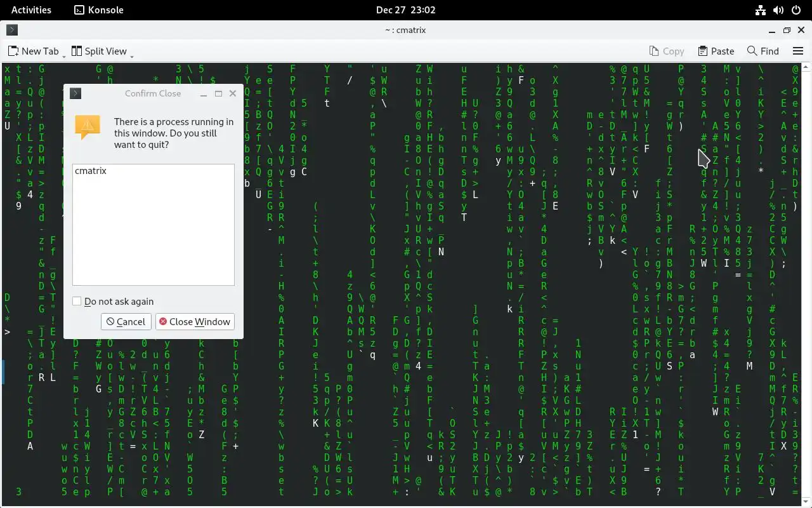This screenshot has width=812, height=508.
Task: Enable the Do not ask again checkbox
Action: [77, 302]
